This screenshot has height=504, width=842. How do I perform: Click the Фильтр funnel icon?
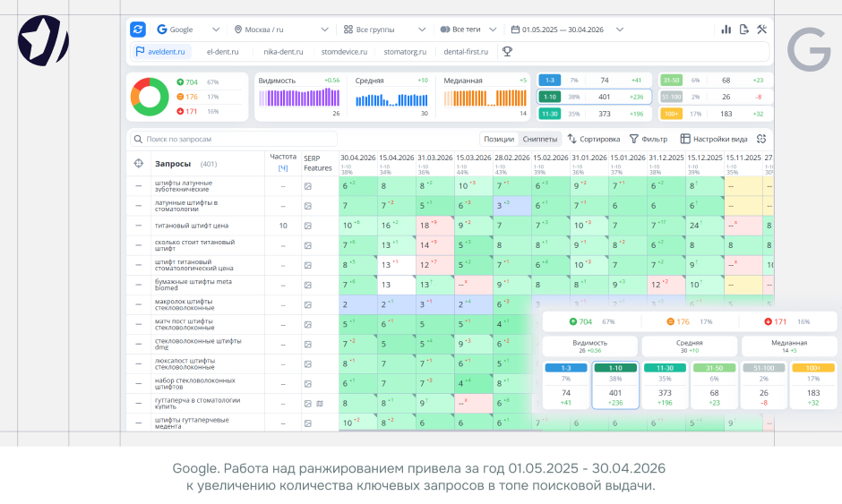(x=633, y=139)
